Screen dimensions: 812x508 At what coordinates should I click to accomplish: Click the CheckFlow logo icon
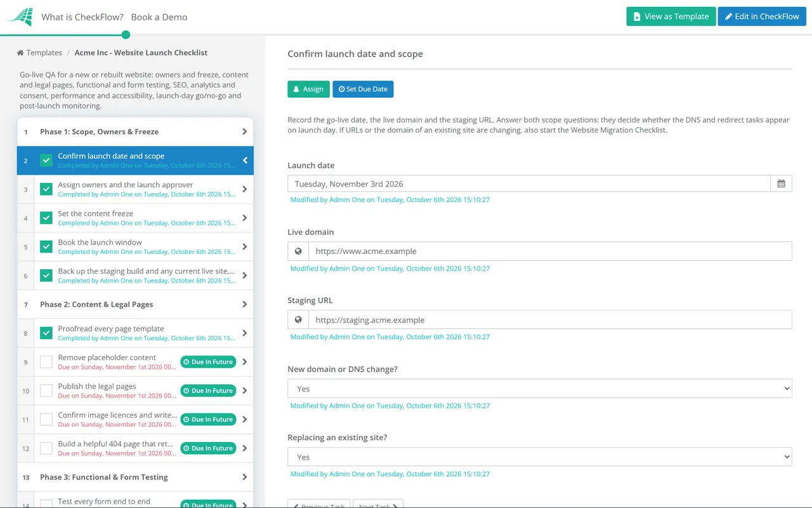pos(20,17)
